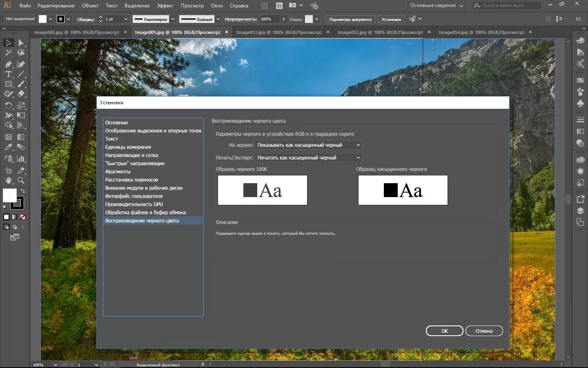Select the Pen tool
The height and width of the screenshot is (368, 588).
pos(8,65)
